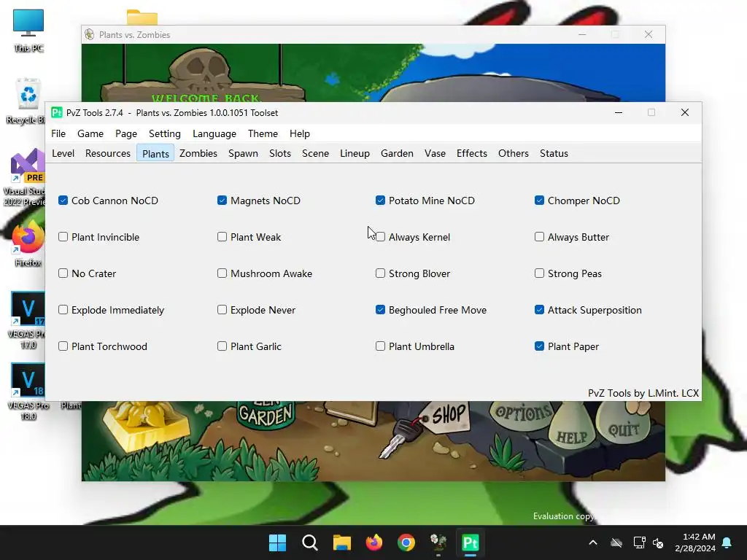
Task: Go to the Slots tab
Action: (280, 153)
